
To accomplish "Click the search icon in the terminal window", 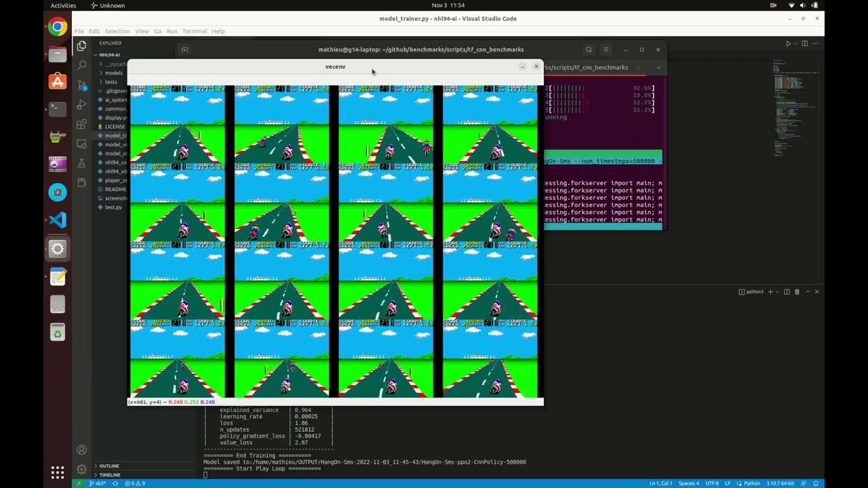I will pyautogui.click(x=589, y=49).
